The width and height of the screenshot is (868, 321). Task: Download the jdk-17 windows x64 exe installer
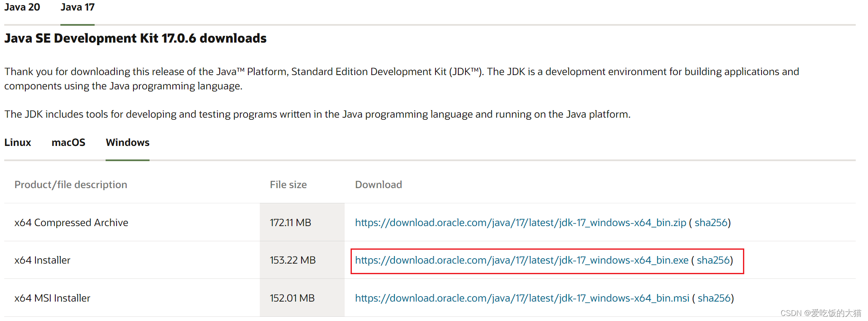click(522, 260)
